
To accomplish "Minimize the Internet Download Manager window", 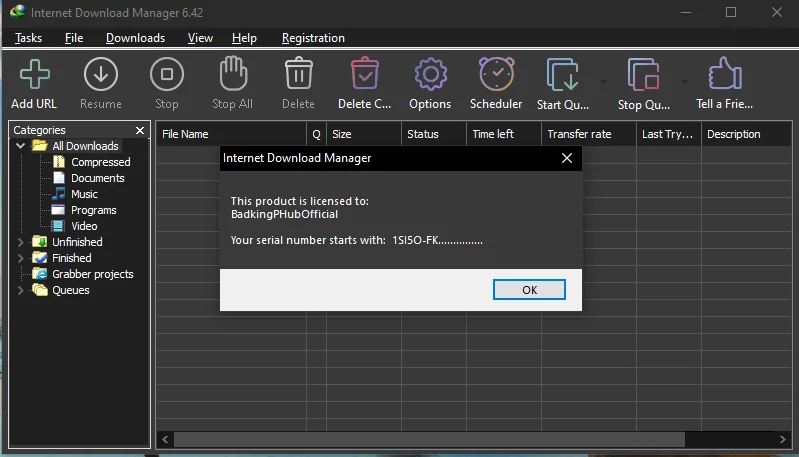I will point(686,12).
